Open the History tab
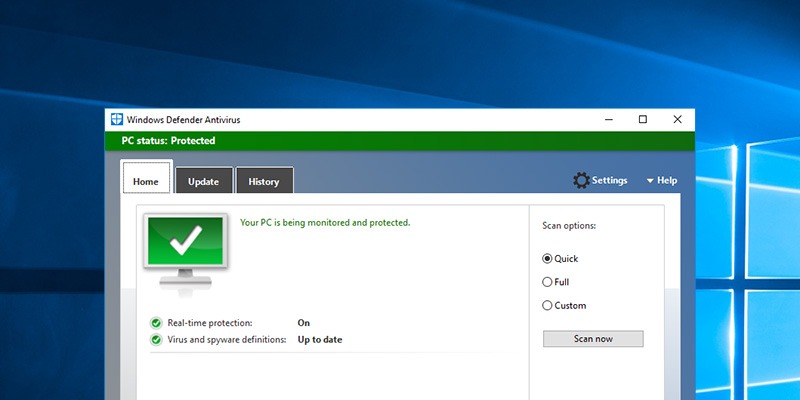The image size is (800, 400). [264, 181]
